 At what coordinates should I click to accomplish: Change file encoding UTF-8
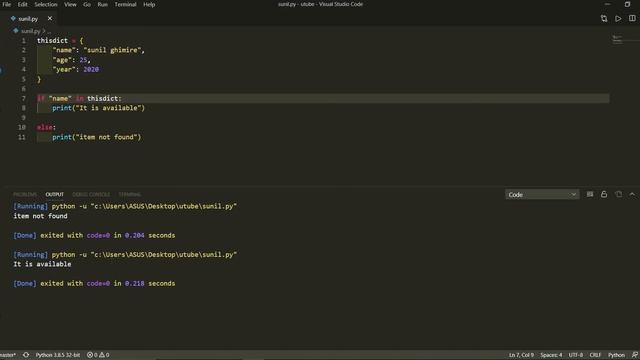tap(576, 355)
